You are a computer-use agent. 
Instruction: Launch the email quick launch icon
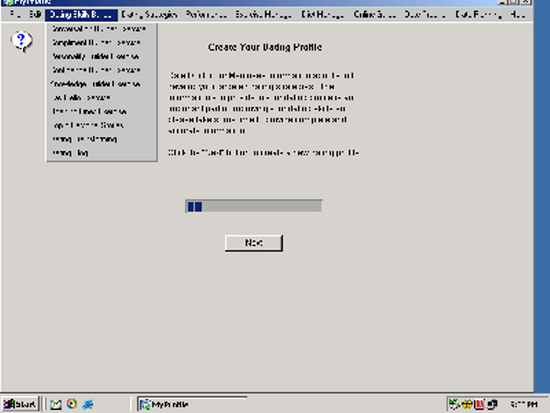pos(56,404)
